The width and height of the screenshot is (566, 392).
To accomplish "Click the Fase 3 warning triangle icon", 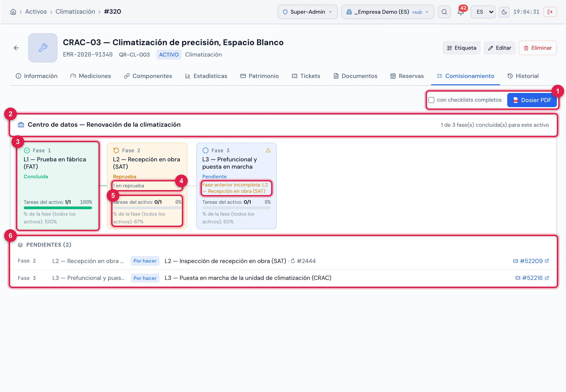I will point(268,150).
